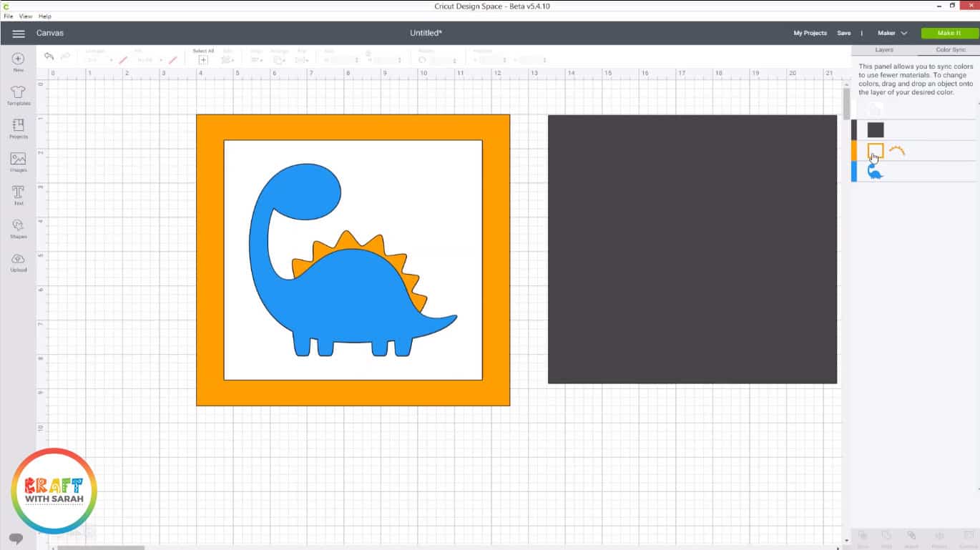Select the blue dinosaur thumbnail in Color Sync
Screen dimensions: 980x550
coord(876,172)
